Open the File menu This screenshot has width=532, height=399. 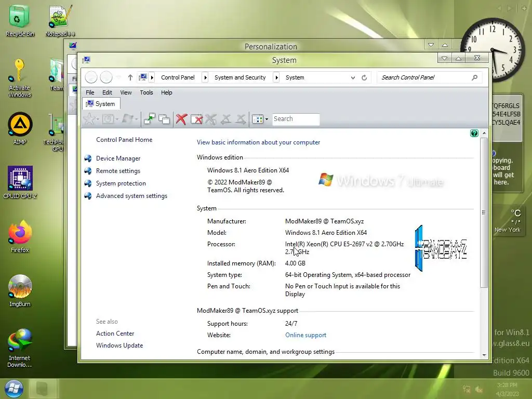[90, 92]
